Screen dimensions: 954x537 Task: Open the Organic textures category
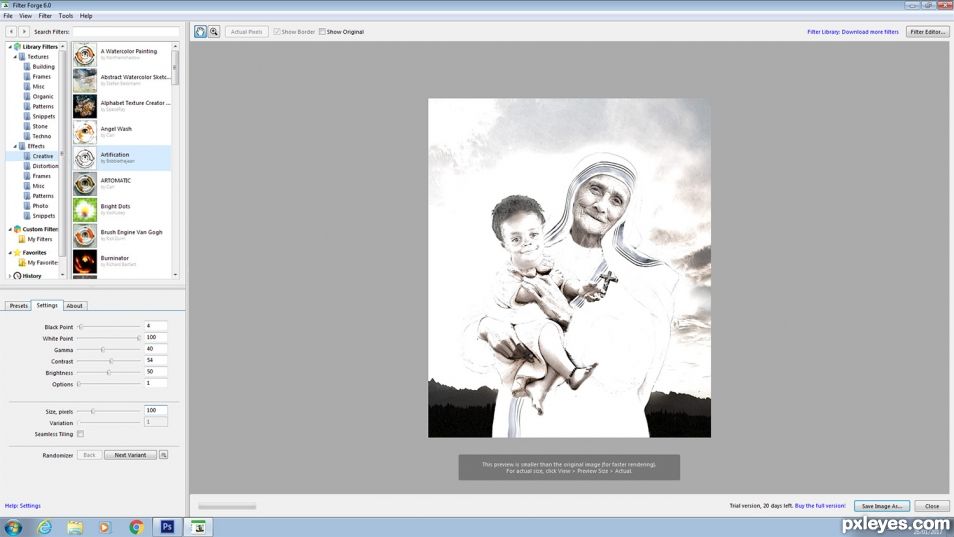(x=43, y=96)
